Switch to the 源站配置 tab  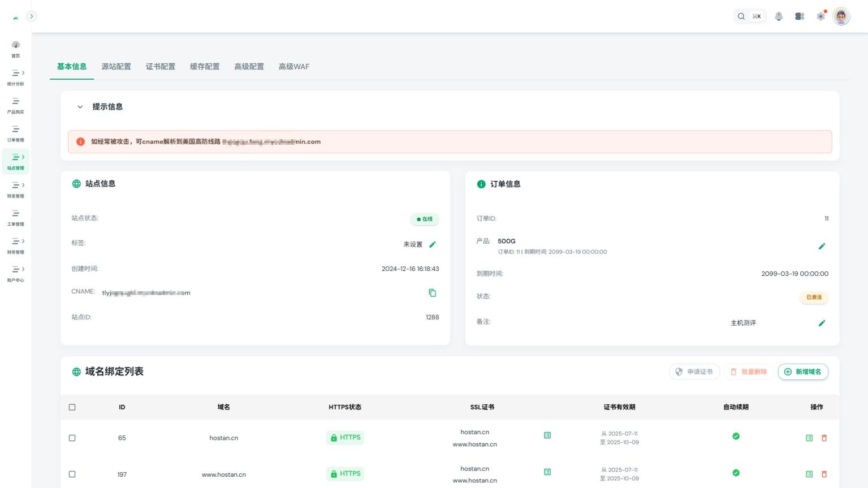point(116,67)
